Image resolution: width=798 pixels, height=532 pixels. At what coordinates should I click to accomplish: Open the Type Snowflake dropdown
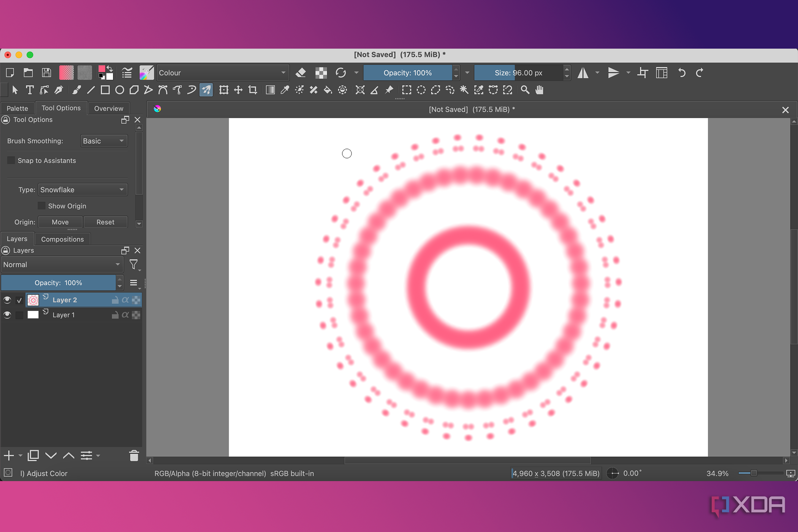coord(82,190)
